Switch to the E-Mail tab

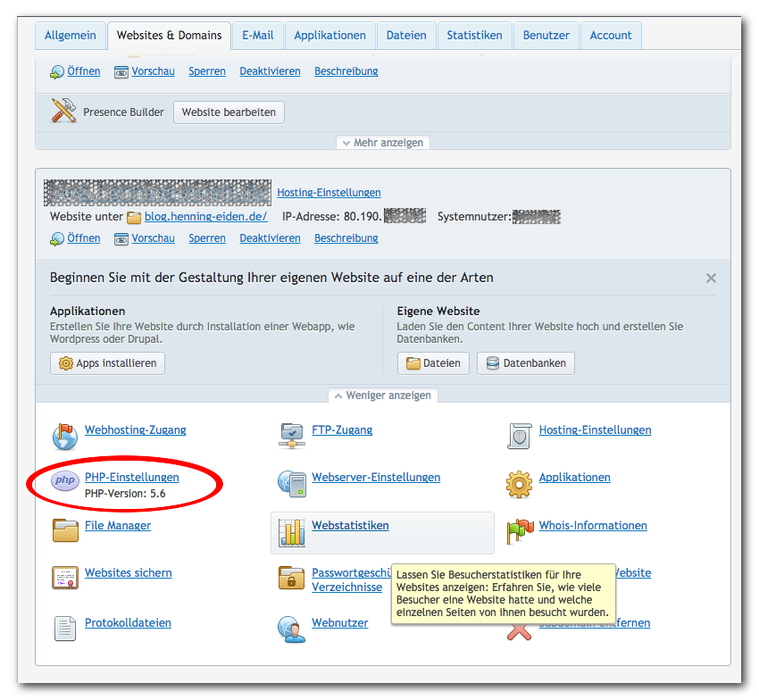point(258,36)
